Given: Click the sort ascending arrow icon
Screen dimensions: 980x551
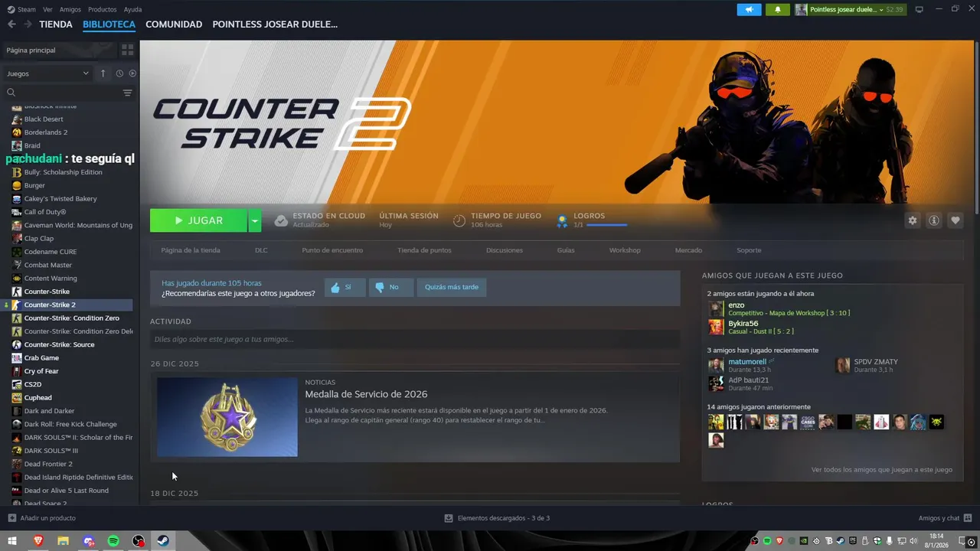Looking at the screenshot, I should pos(103,73).
